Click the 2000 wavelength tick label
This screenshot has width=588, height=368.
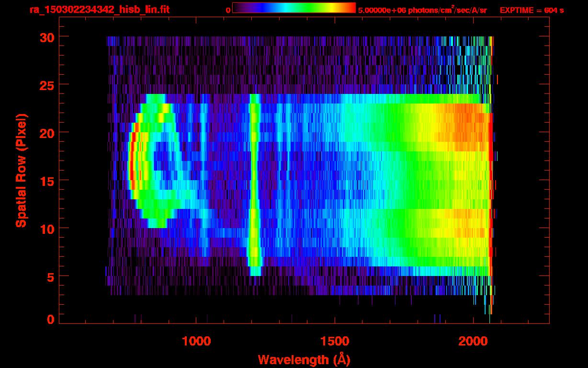coord(473,341)
